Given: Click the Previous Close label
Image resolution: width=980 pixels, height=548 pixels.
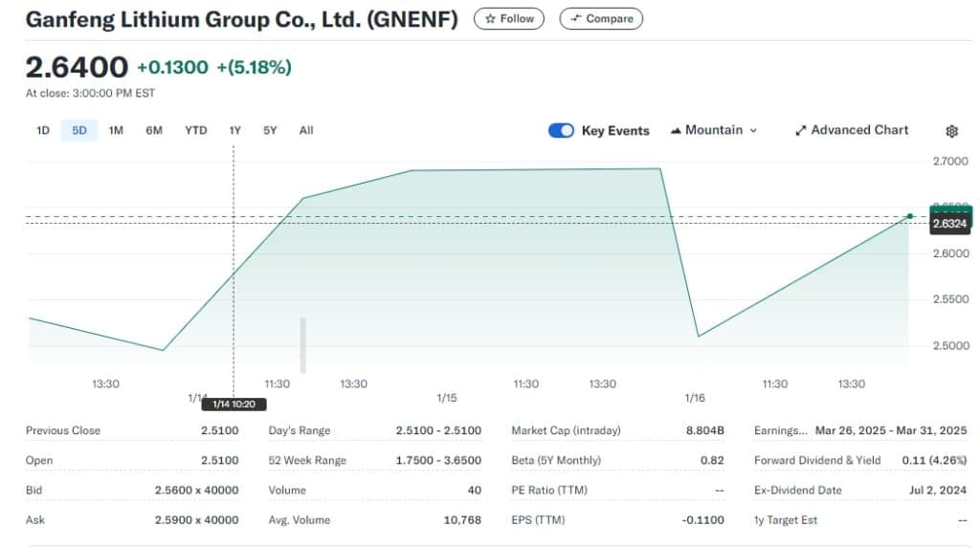Looking at the screenshot, I should [x=63, y=430].
